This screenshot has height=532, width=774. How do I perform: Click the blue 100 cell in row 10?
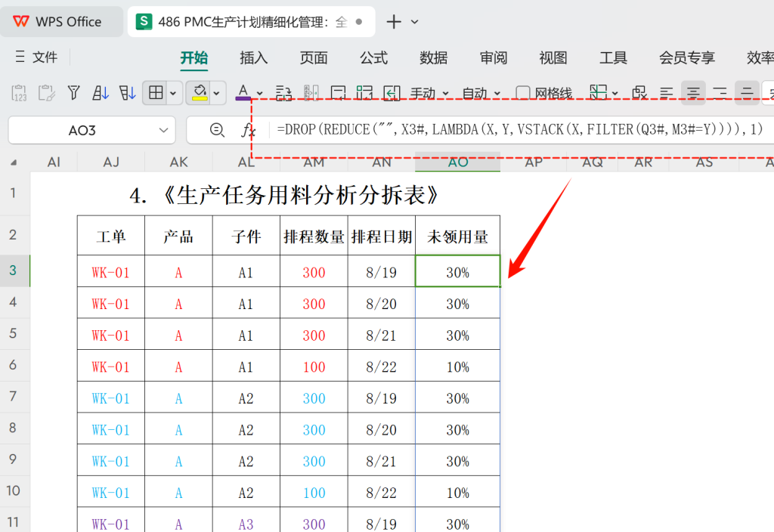[314, 492]
